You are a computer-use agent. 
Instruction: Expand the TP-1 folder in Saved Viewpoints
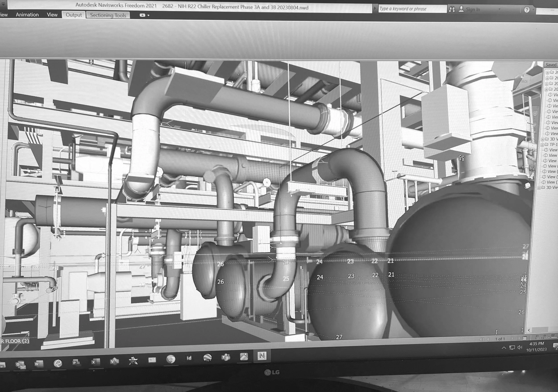coord(542,145)
